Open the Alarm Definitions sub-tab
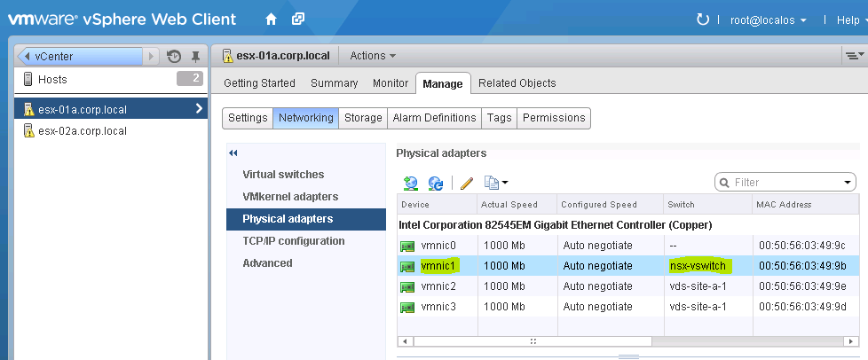The image size is (868, 360). 434,118
